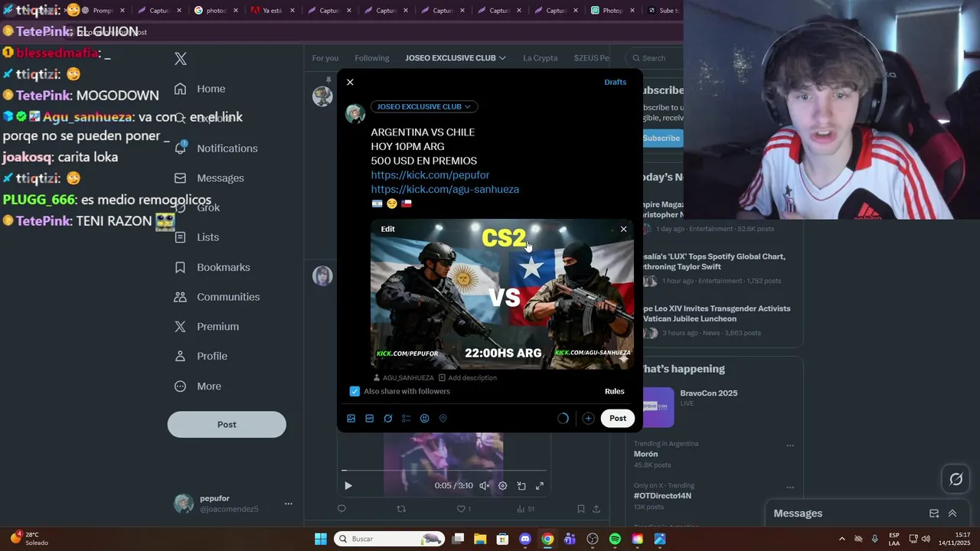This screenshot has height=551, width=980.
Task: Share the video post
Action: click(x=596, y=509)
